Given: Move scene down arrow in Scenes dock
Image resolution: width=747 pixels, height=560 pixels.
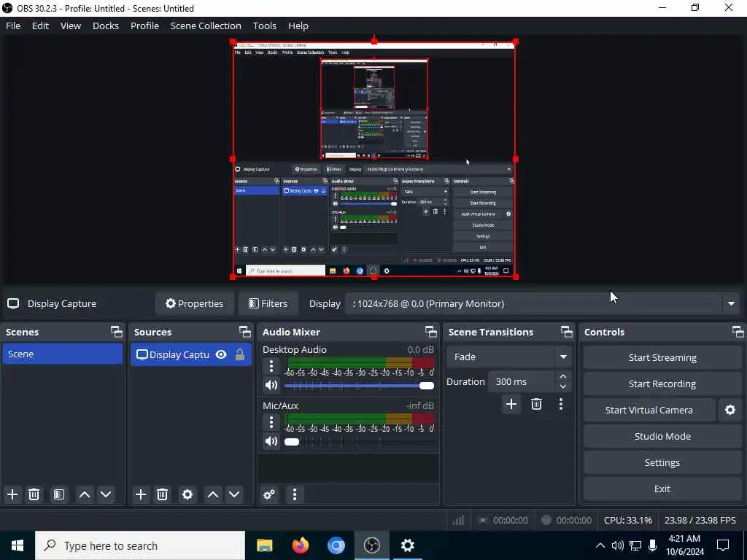Looking at the screenshot, I should click(106, 494).
